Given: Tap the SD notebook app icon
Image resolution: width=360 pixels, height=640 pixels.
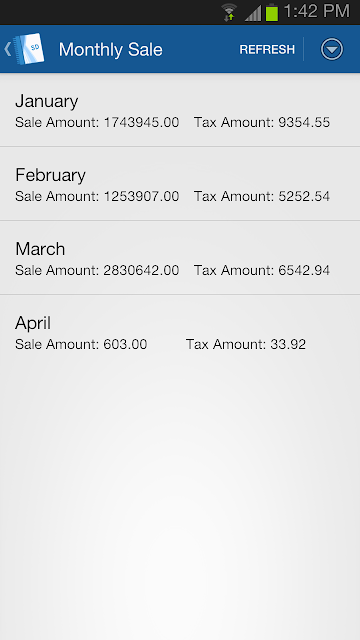Looking at the screenshot, I should [29, 49].
